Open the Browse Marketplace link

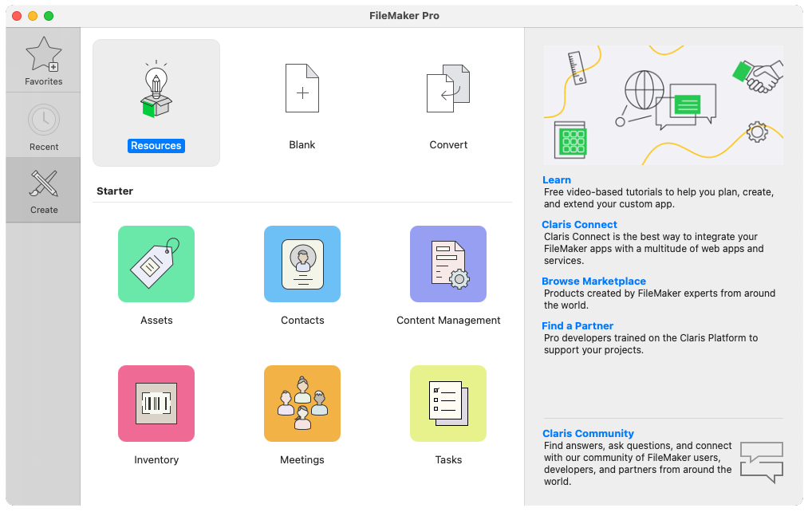[x=594, y=281]
